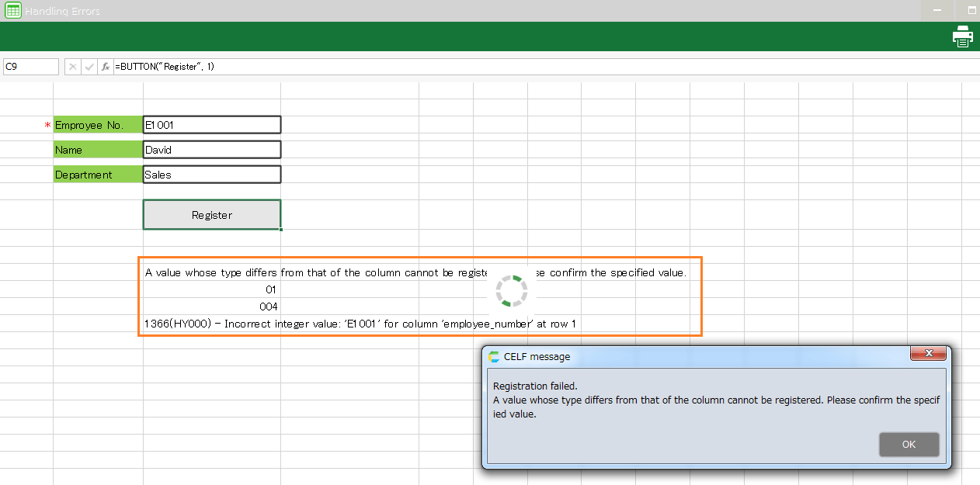Click the green Employee No. label cell

click(98, 125)
